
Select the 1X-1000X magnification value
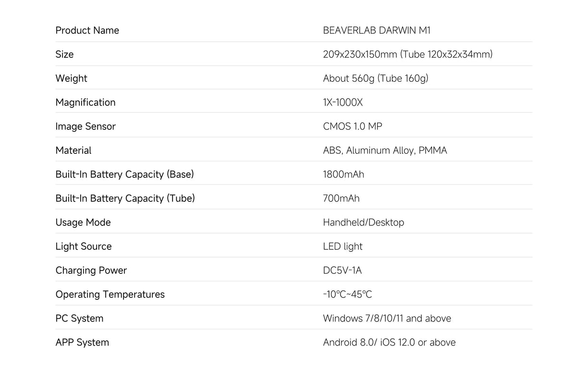click(x=343, y=102)
